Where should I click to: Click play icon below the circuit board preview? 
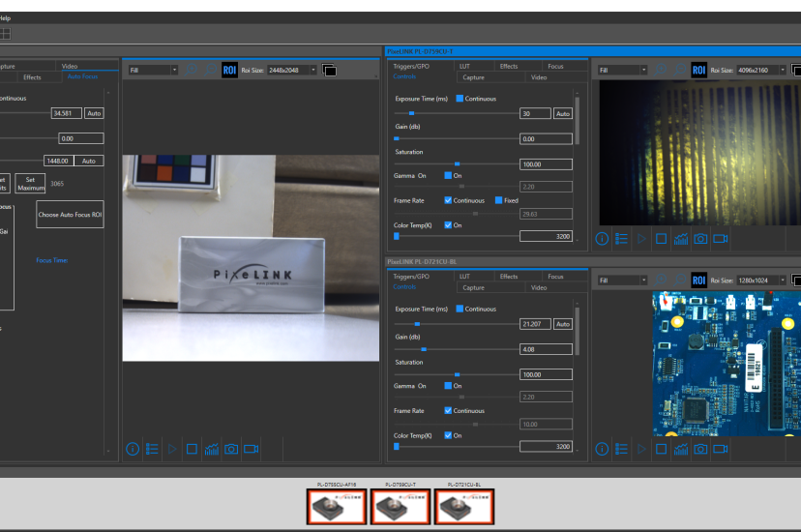(x=641, y=449)
